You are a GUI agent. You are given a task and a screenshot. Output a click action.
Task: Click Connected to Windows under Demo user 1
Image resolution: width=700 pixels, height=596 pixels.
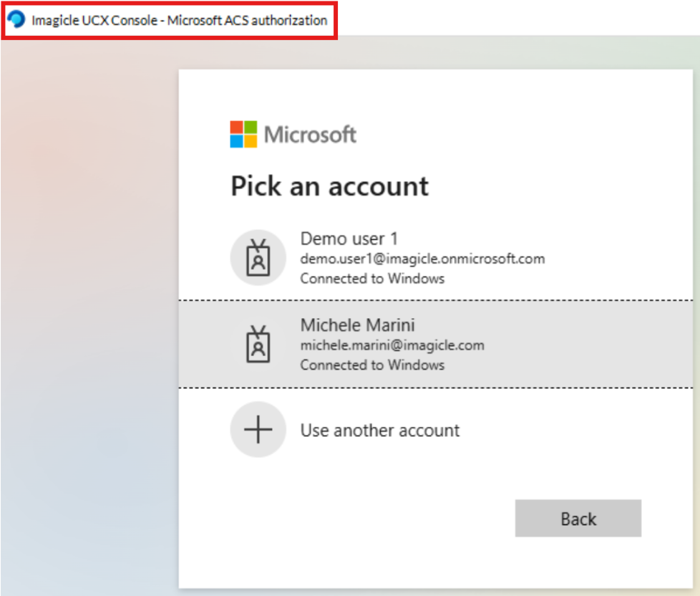click(372, 279)
